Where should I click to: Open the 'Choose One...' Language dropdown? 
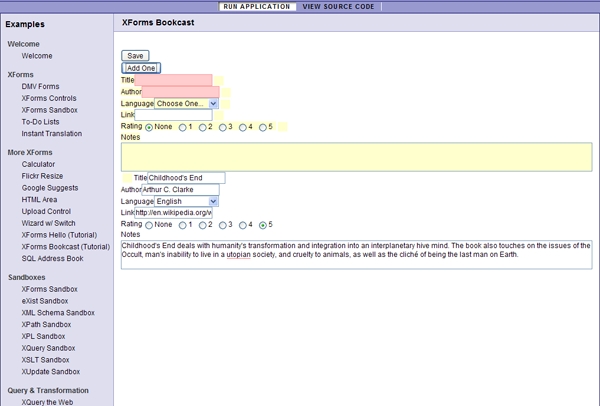click(186, 103)
